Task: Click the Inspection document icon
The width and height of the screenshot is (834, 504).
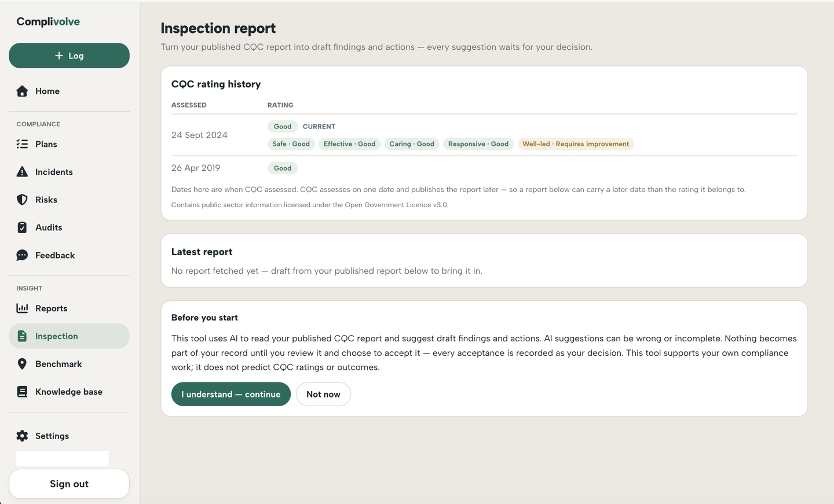Action: pos(22,336)
